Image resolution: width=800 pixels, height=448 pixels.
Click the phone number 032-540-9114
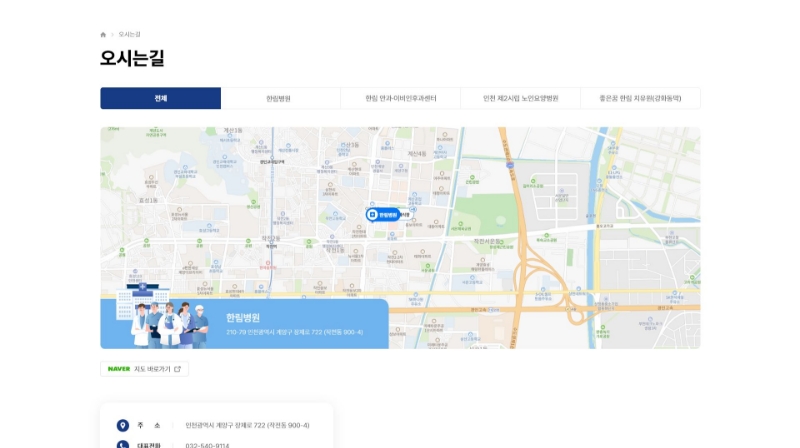point(207,445)
